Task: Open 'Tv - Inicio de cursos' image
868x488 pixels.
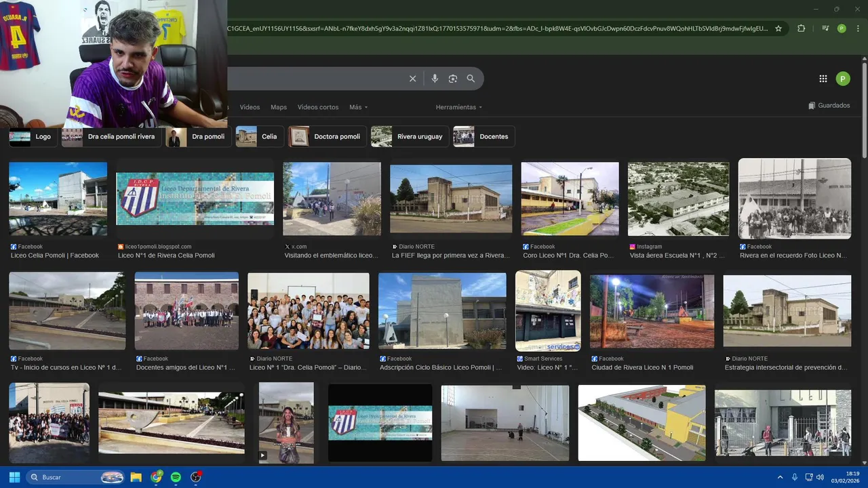Action: [67, 311]
